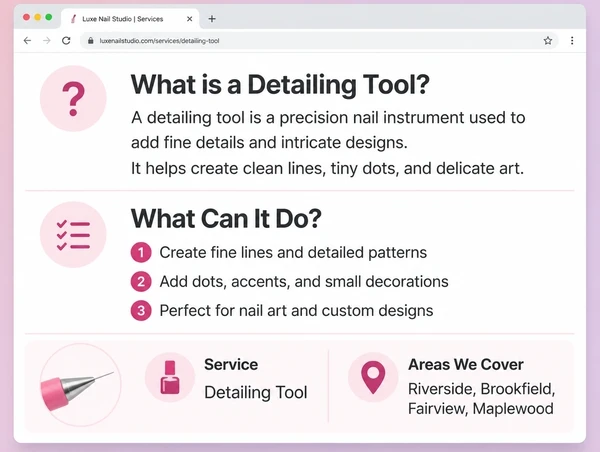This screenshot has height=452, width=600.
Task: Click 'It helps create clean lines' sentence
Action: tap(327, 168)
